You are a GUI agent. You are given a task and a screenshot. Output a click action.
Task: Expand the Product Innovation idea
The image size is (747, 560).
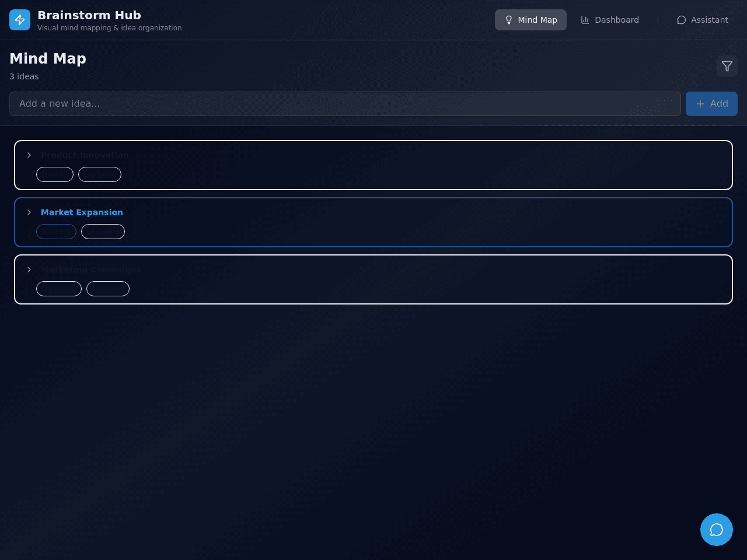(29, 155)
